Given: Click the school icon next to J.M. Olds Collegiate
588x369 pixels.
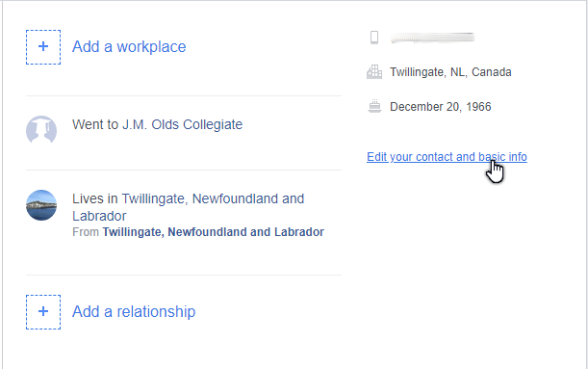Looking at the screenshot, I should (x=41, y=129).
